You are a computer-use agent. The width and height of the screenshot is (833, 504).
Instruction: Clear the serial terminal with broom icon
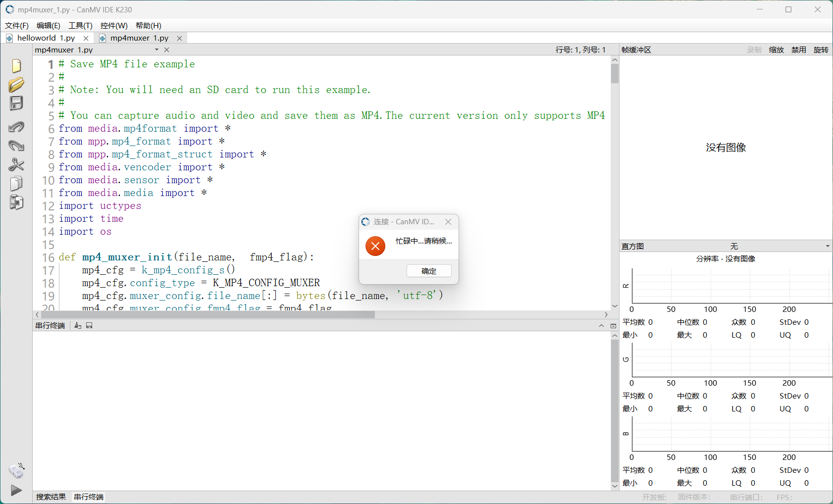(78, 325)
